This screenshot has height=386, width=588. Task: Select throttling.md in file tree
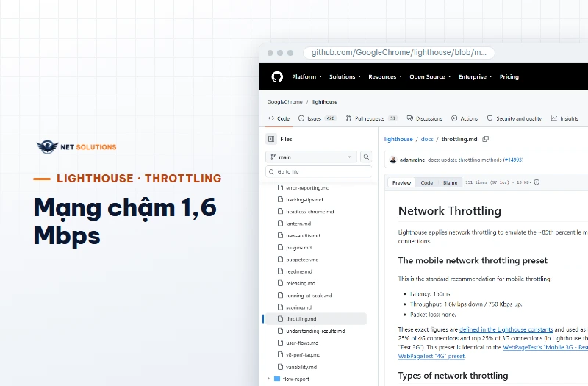coord(315,319)
